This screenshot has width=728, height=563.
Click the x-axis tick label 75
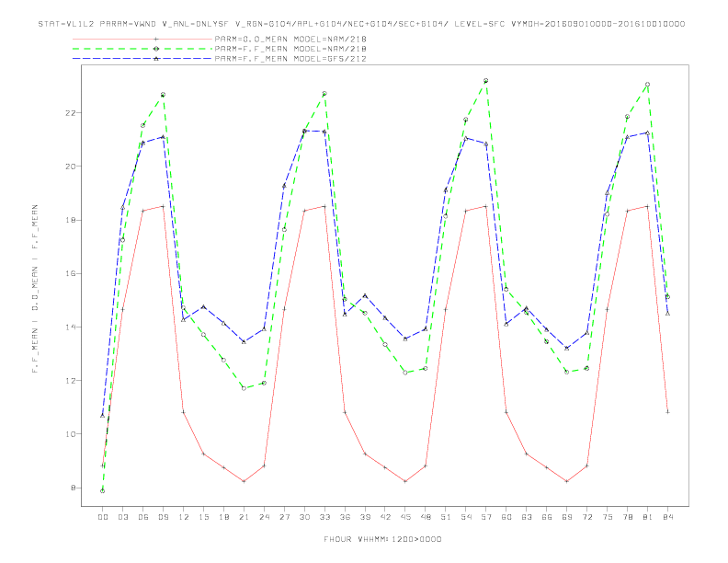pyautogui.click(x=608, y=517)
